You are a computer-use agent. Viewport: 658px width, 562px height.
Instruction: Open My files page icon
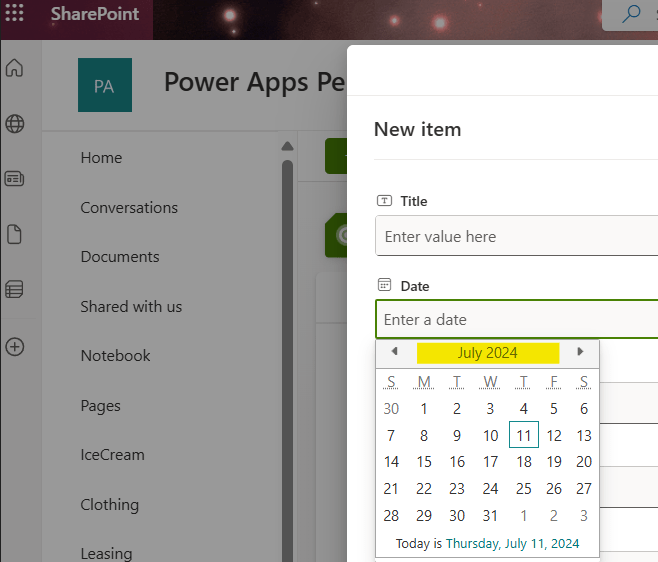pos(15,235)
